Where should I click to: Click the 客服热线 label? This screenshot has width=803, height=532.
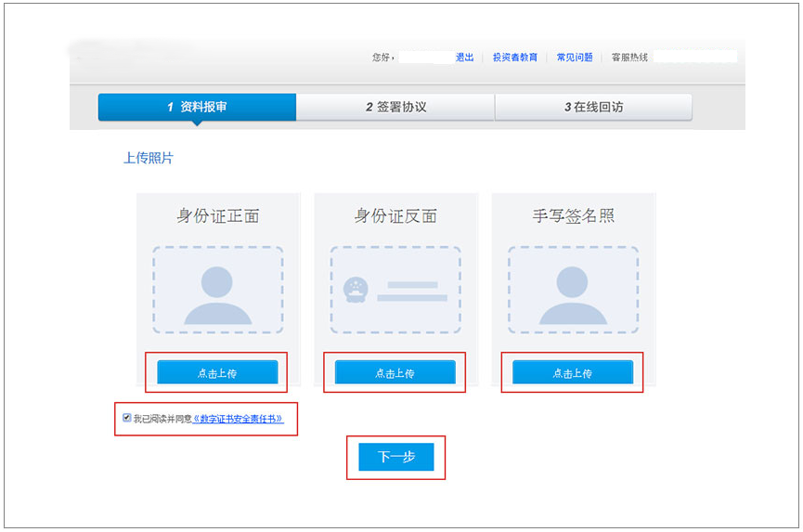click(x=629, y=58)
